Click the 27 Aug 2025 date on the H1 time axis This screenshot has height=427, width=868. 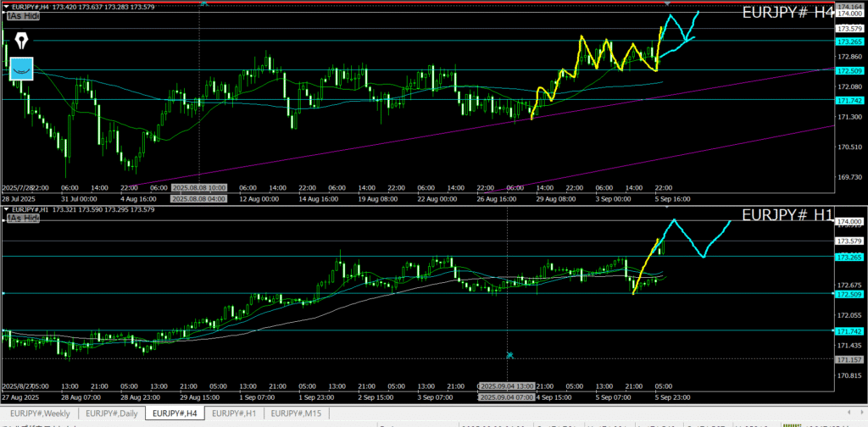point(19,397)
